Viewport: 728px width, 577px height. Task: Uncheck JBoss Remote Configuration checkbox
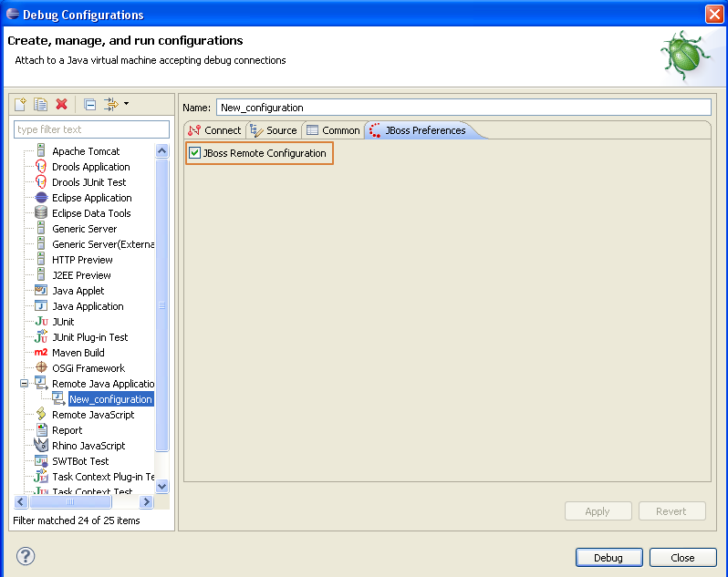pyautogui.click(x=194, y=153)
